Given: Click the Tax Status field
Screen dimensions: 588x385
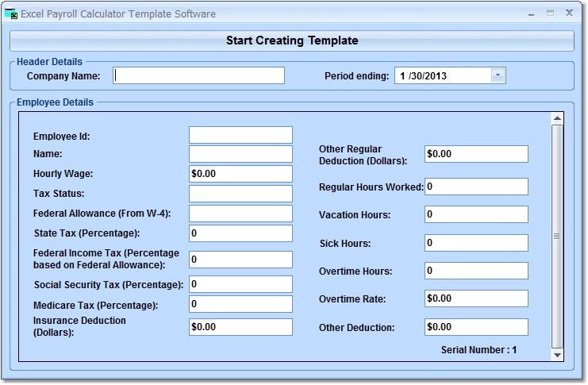Looking at the screenshot, I should tap(240, 194).
